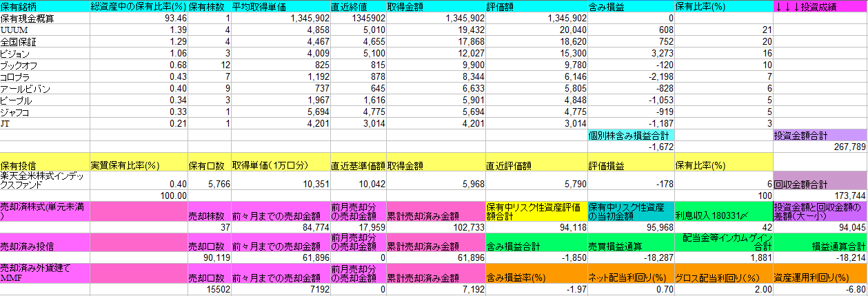Click the 資産運用利回り(%) label cell
The height and width of the screenshot is (296, 868).
pyautogui.click(x=820, y=273)
